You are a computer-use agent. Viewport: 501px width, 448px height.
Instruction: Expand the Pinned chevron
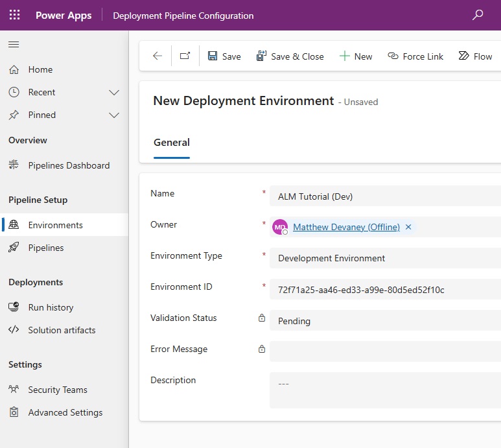coord(114,115)
